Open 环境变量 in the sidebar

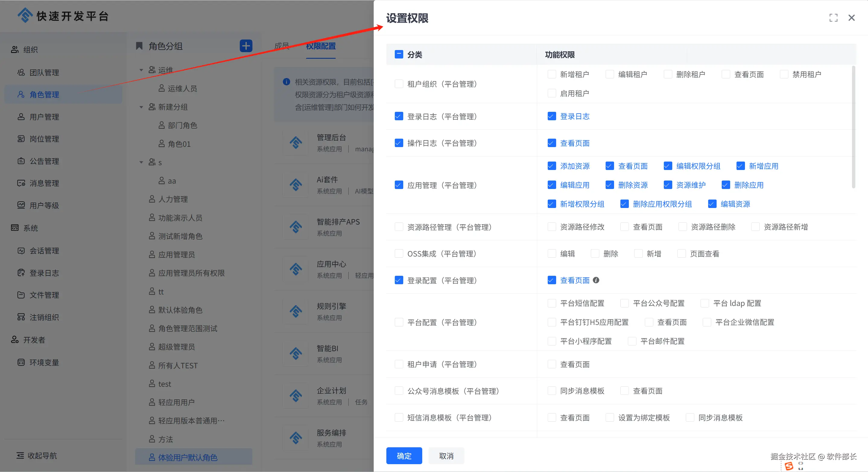44,362
